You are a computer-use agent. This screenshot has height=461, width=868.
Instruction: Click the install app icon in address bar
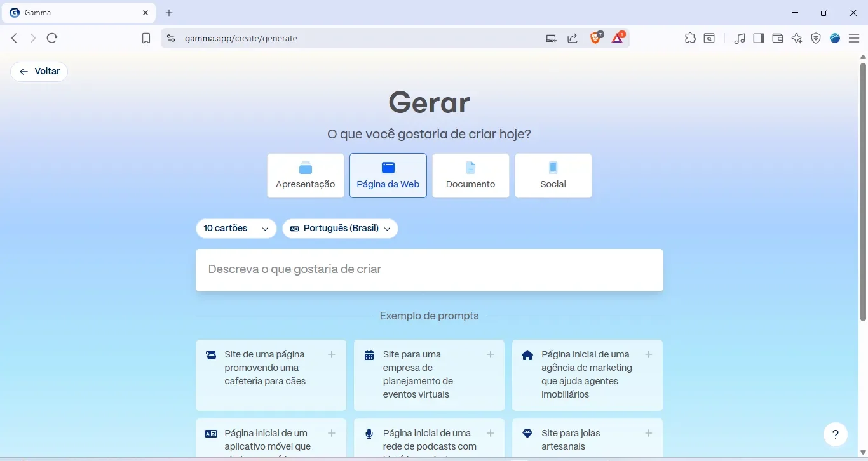[551, 38]
